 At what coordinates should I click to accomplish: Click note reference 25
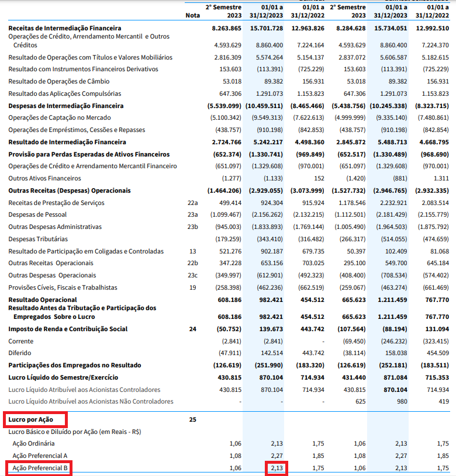(x=192, y=420)
